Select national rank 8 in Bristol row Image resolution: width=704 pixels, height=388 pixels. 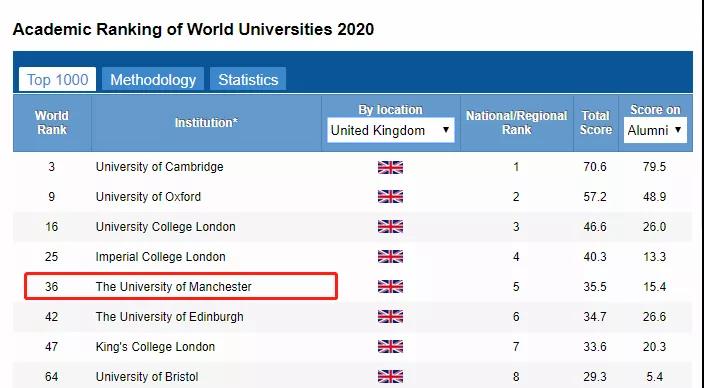(x=516, y=376)
